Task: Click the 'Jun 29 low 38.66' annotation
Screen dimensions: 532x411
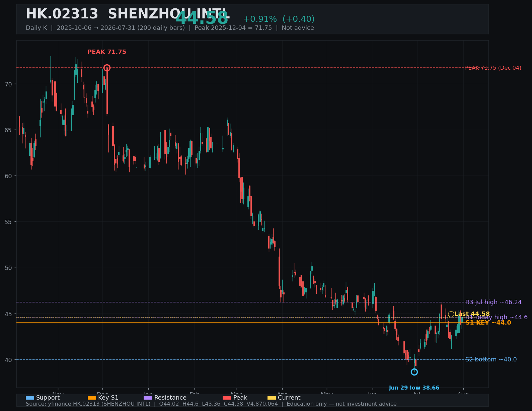Action: pyautogui.click(x=414, y=388)
